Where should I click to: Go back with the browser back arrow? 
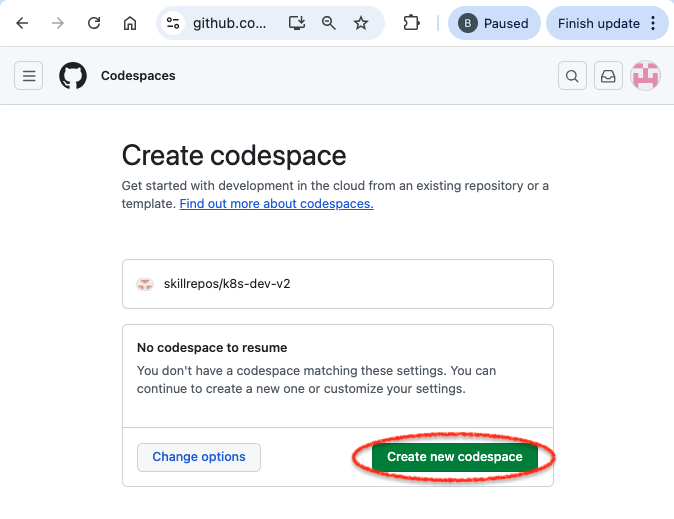click(22, 23)
